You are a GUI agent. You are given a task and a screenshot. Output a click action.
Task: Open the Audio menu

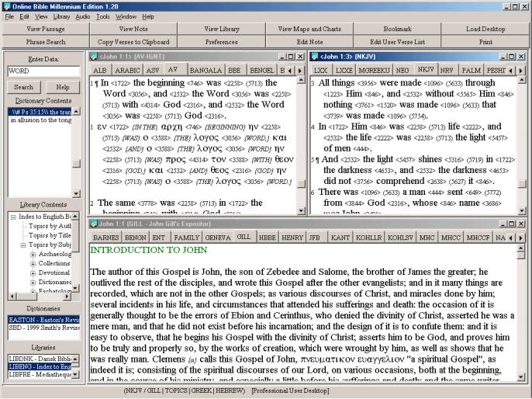tap(82, 16)
